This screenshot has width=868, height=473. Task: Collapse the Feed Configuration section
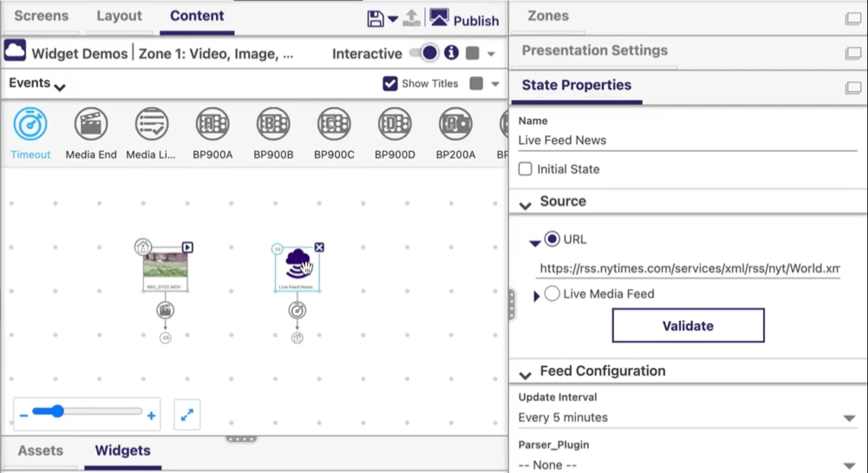(x=525, y=375)
